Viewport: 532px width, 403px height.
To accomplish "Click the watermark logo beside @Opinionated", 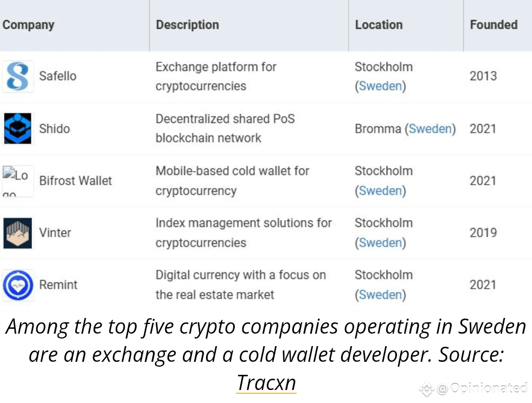I will 427,388.
